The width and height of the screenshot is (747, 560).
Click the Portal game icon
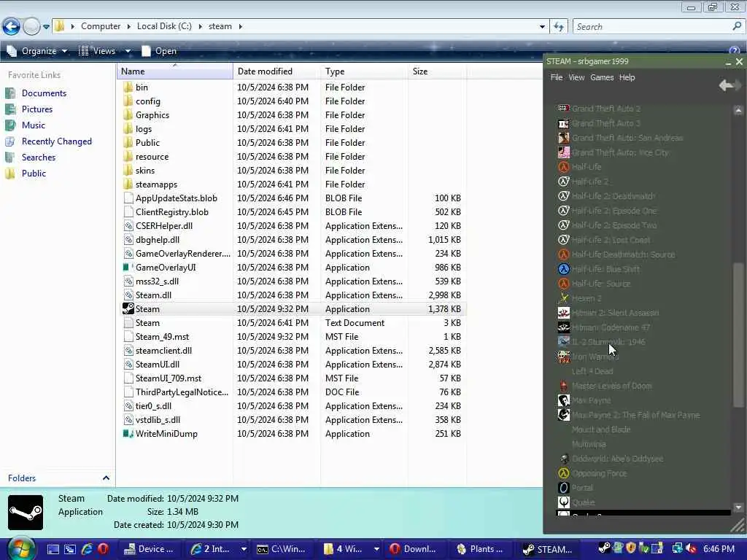tap(564, 488)
